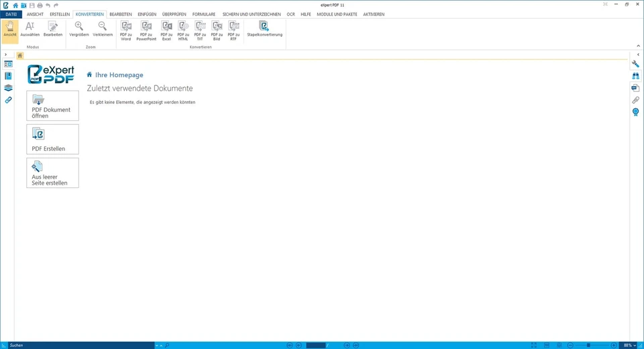Convert with PDF zu Excel

166,31
